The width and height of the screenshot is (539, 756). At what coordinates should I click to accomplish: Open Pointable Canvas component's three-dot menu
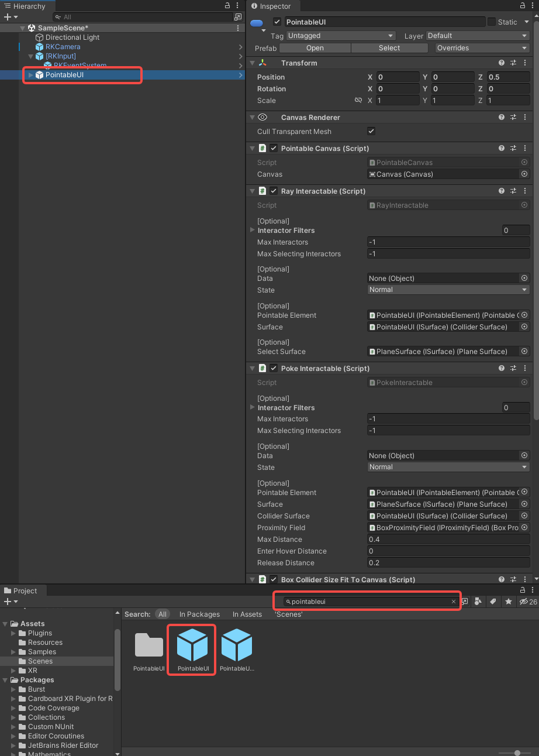[525, 149]
